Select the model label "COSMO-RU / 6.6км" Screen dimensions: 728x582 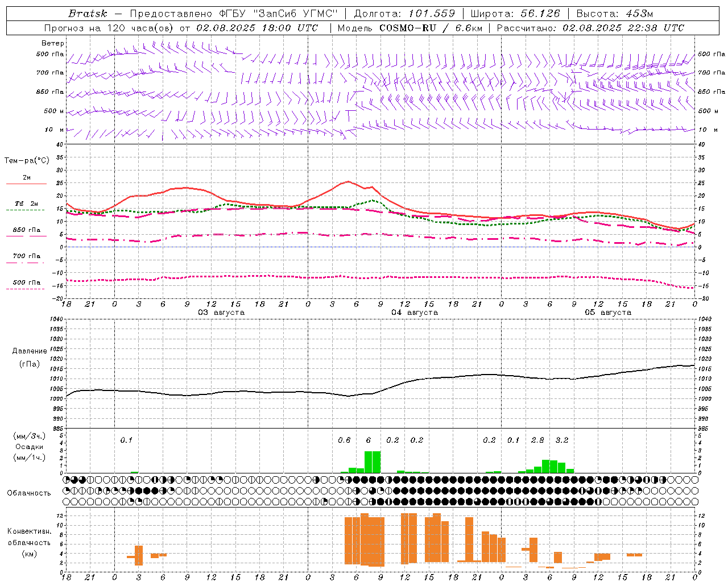pyautogui.click(x=431, y=28)
